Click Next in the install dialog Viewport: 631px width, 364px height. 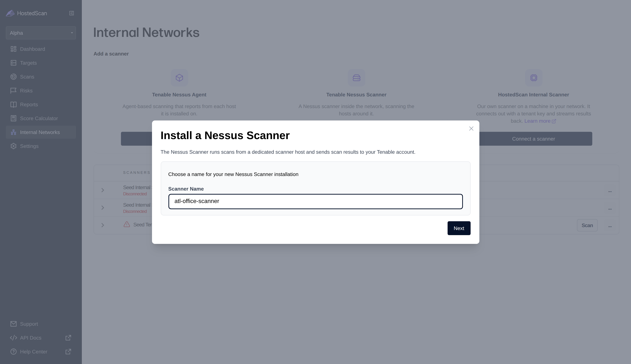[x=459, y=228]
